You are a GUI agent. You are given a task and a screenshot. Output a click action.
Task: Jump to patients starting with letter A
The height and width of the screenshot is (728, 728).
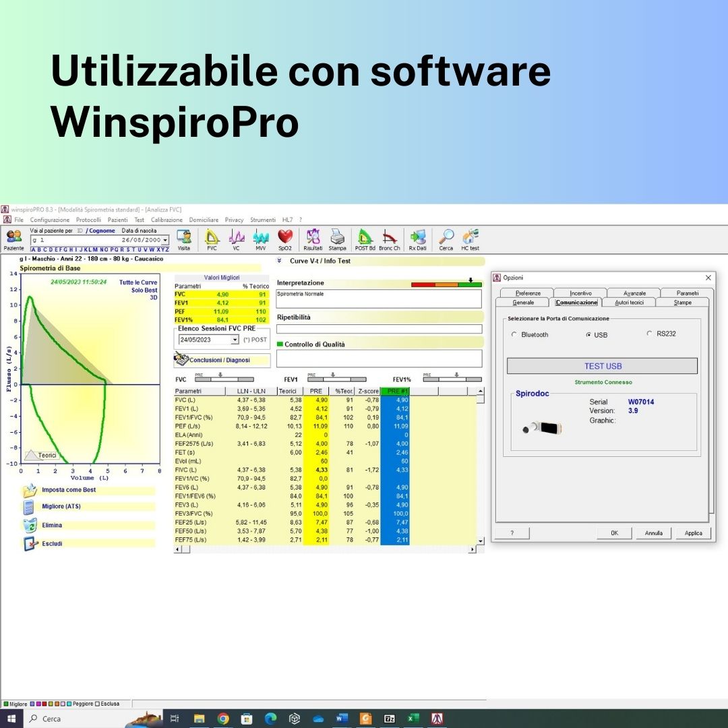click(33, 250)
